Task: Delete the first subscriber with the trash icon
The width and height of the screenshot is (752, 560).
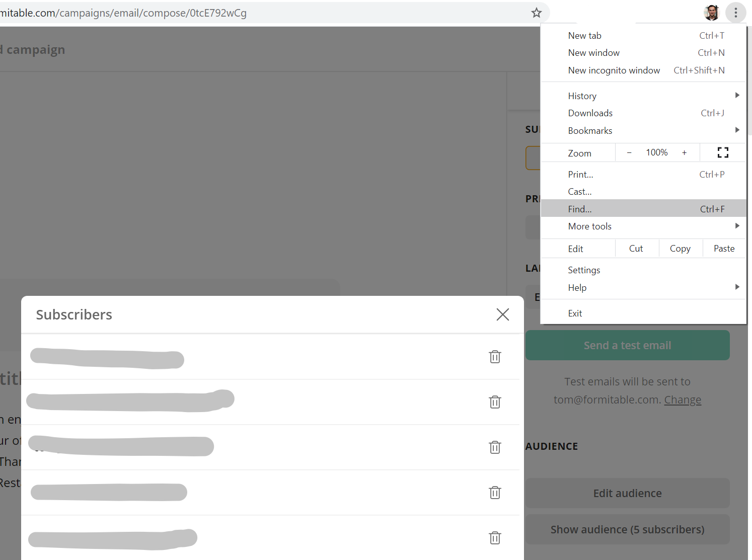Action: [495, 357]
